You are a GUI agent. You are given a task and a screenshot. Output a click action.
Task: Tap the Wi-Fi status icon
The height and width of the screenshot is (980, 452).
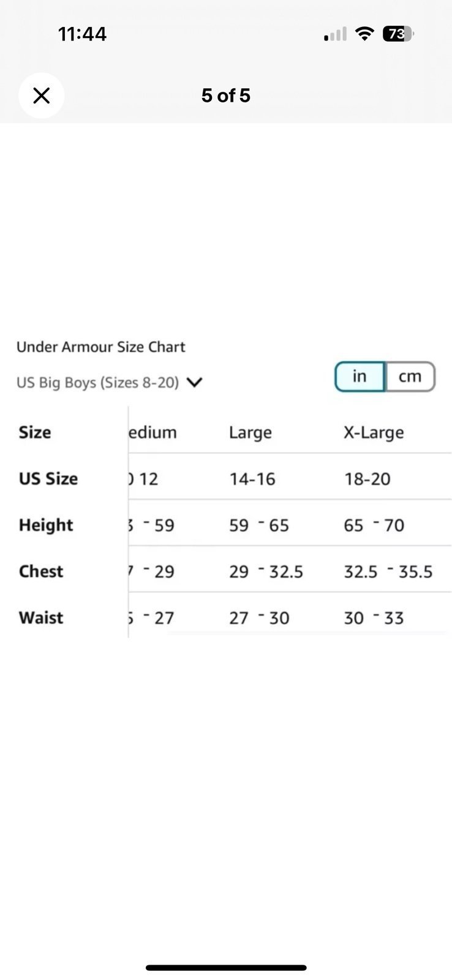[x=364, y=34]
